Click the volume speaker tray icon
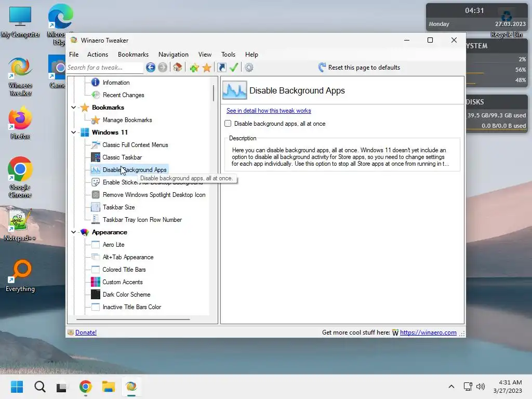Viewport: 532px width, 399px height. (x=481, y=387)
